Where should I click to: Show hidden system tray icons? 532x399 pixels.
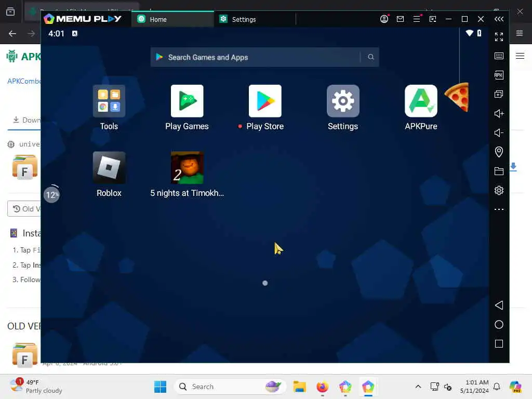418,387
